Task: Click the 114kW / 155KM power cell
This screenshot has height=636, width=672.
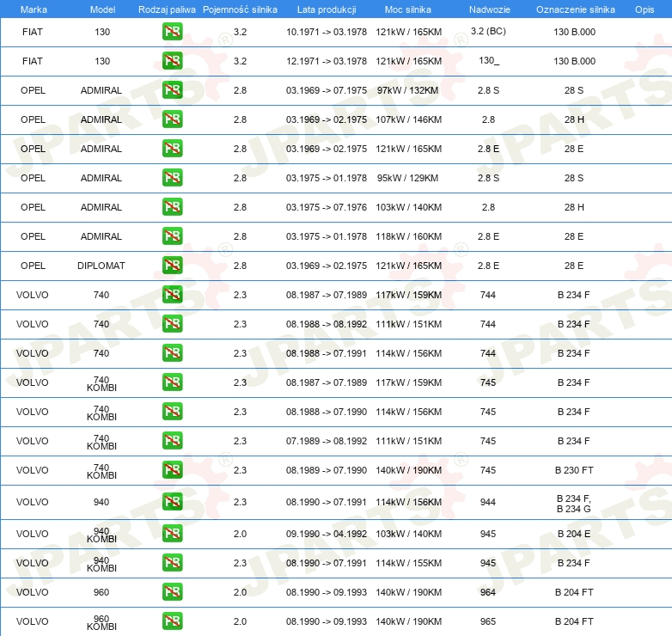Action: [x=408, y=563]
